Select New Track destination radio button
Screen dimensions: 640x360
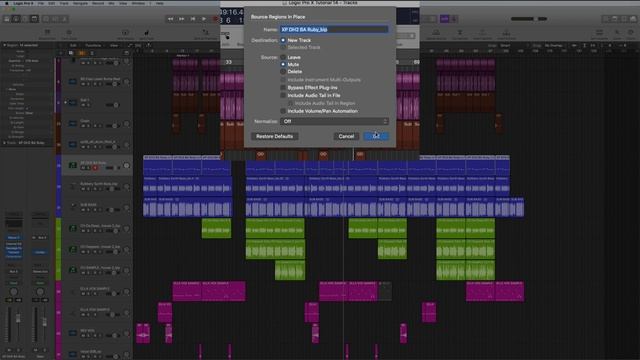(x=283, y=40)
